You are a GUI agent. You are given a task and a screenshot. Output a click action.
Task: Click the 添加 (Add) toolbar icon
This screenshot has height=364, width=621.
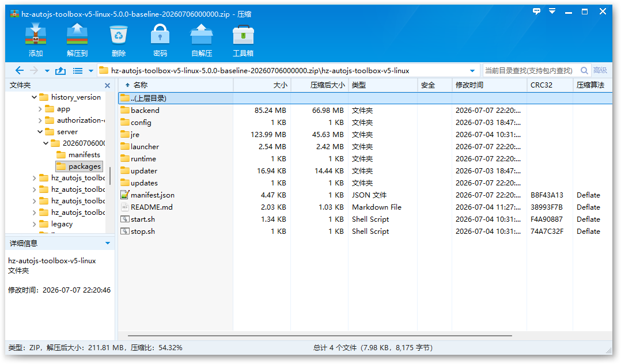pyautogui.click(x=36, y=34)
